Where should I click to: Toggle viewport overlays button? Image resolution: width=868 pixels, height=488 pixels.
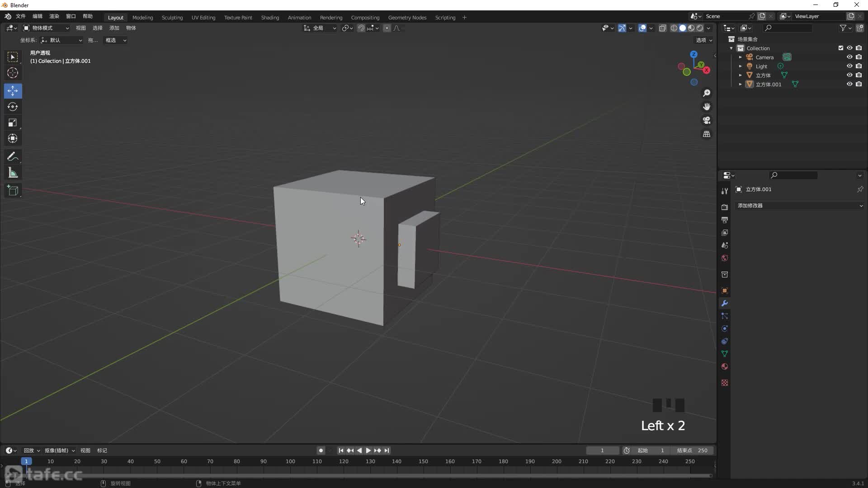click(x=642, y=28)
